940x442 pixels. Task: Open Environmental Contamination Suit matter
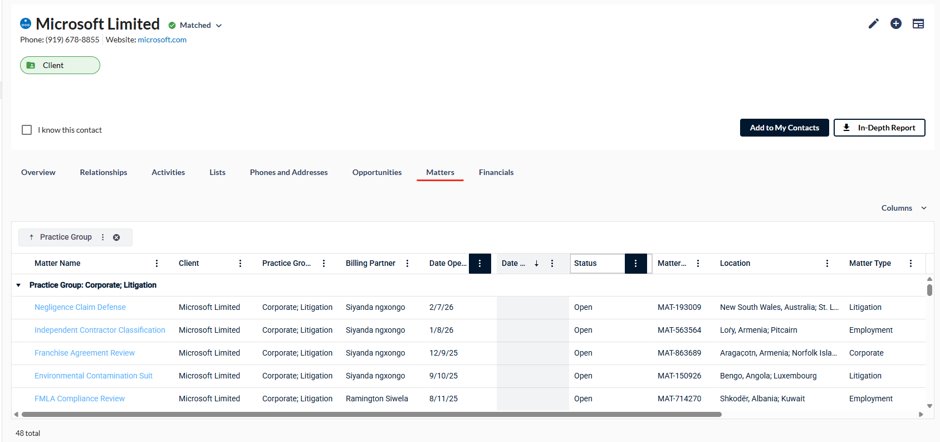(94, 375)
